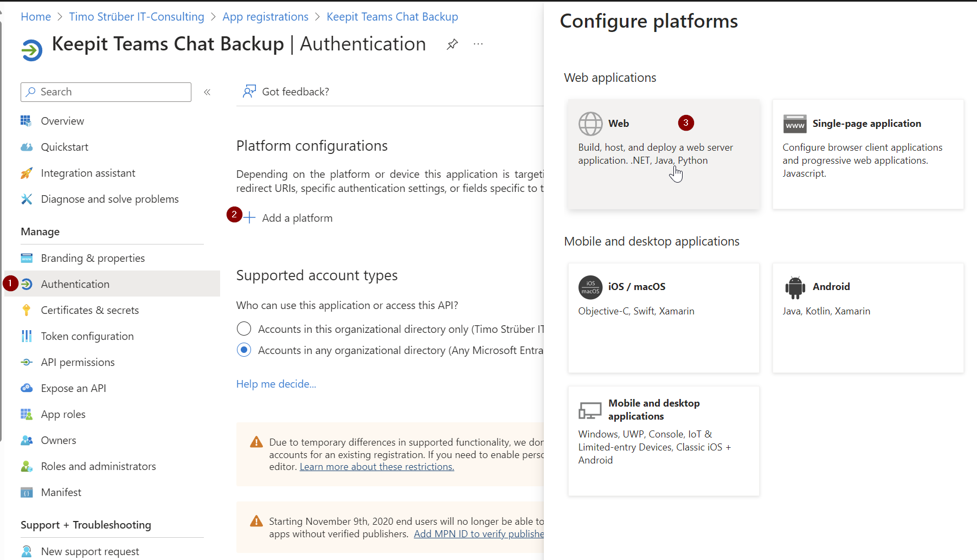Click Add a platform
The width and height of the screenshot is (977, 560).
click(297, 218)
